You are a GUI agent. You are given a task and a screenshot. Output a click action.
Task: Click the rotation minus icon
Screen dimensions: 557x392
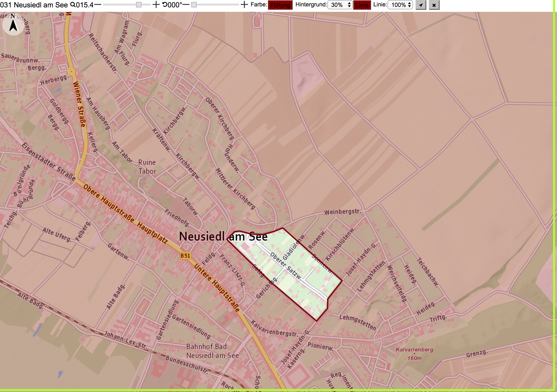click(186, 5)
